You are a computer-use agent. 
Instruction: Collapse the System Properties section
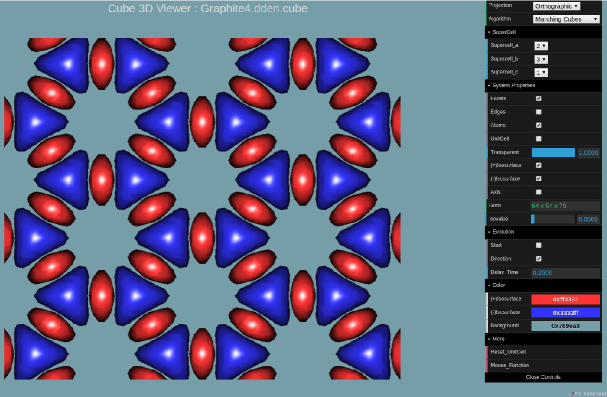point(544,85)
